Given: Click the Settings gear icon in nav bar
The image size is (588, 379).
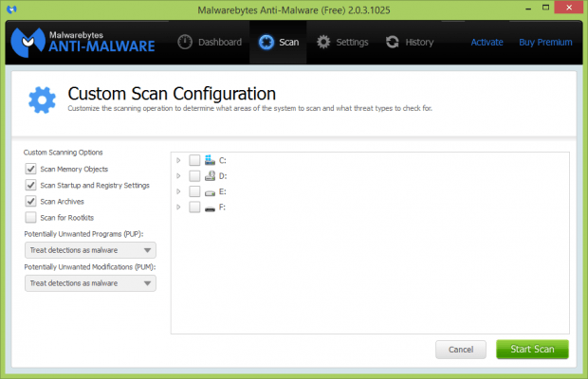Looking at the screenshot, I should point(323,42).
